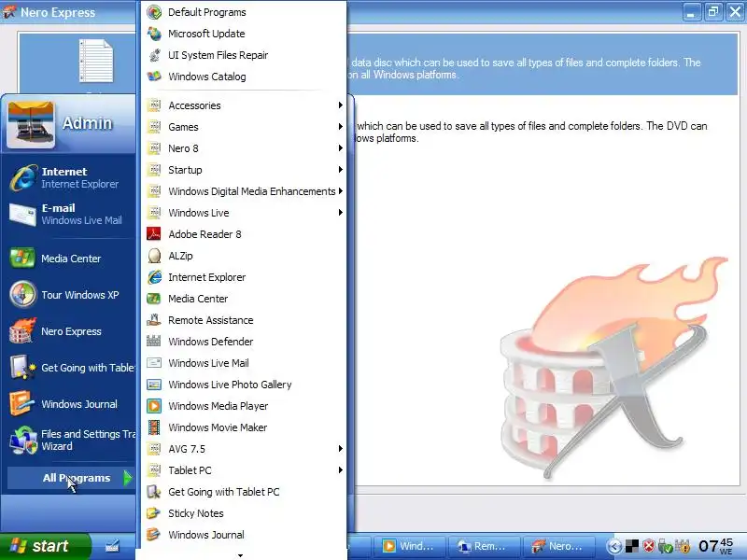Show more programs with bottom arrow
The image size is (747, 560).
[241, 555]
